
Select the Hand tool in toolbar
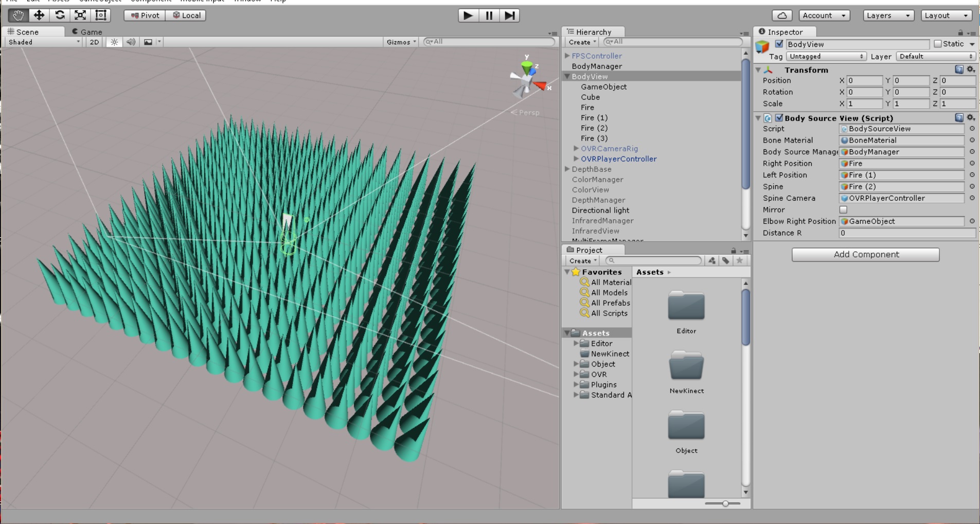(x=18, y=15)
